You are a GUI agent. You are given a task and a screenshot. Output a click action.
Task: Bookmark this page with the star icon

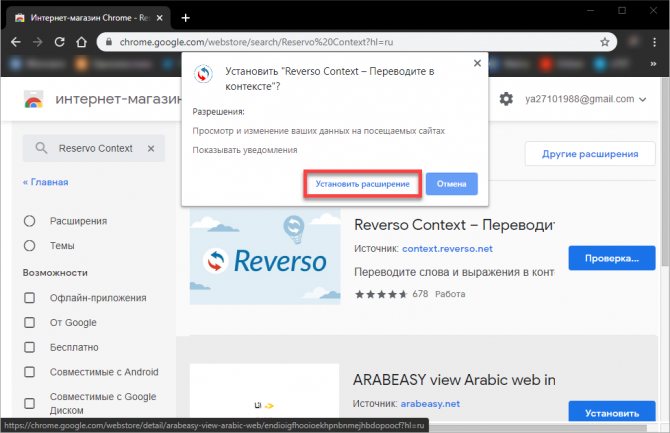605,42
